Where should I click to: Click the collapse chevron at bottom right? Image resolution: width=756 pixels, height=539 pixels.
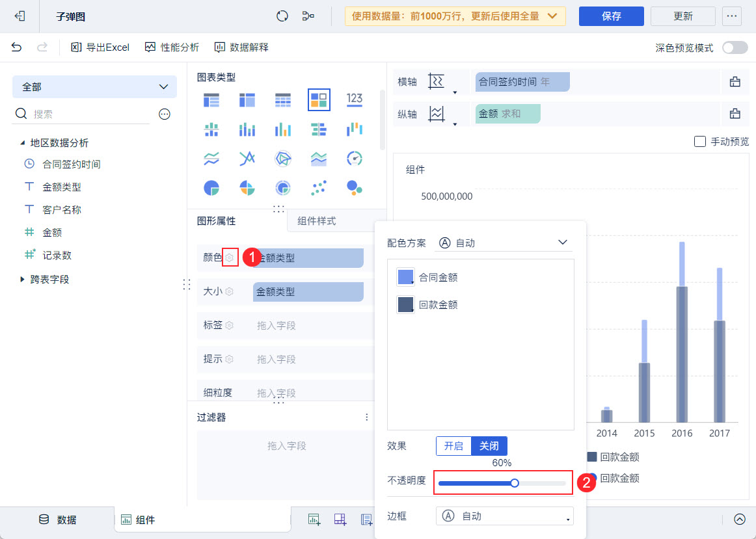(740, 519)
